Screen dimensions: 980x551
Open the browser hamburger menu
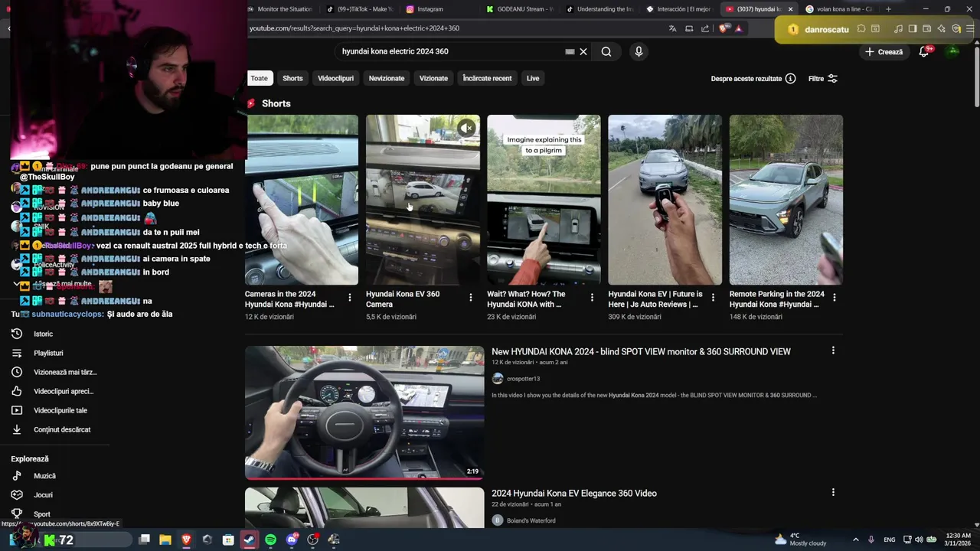click(970, 29)
